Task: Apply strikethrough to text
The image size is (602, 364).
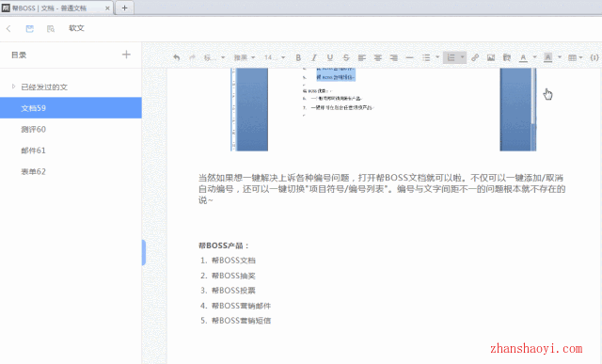Action: 346,57
